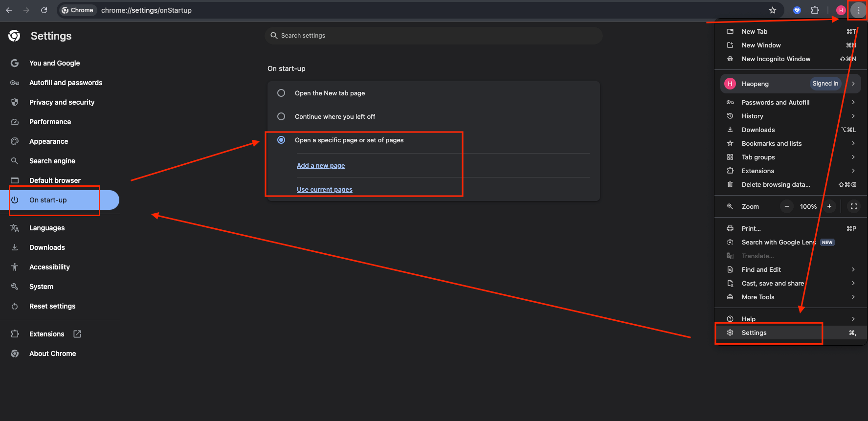
Task: Expand the Tab groups submenu
Action: (853, 157)
